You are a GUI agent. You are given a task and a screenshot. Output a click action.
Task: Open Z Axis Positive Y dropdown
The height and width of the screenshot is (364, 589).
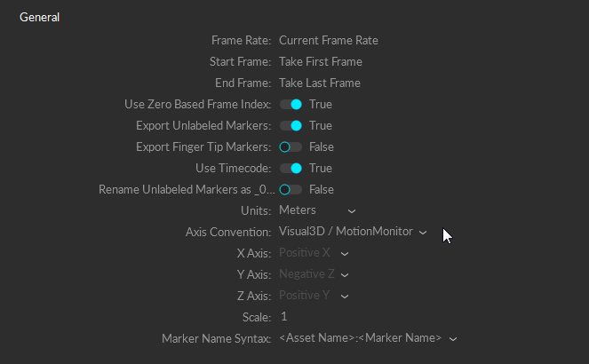click(314, 296)
